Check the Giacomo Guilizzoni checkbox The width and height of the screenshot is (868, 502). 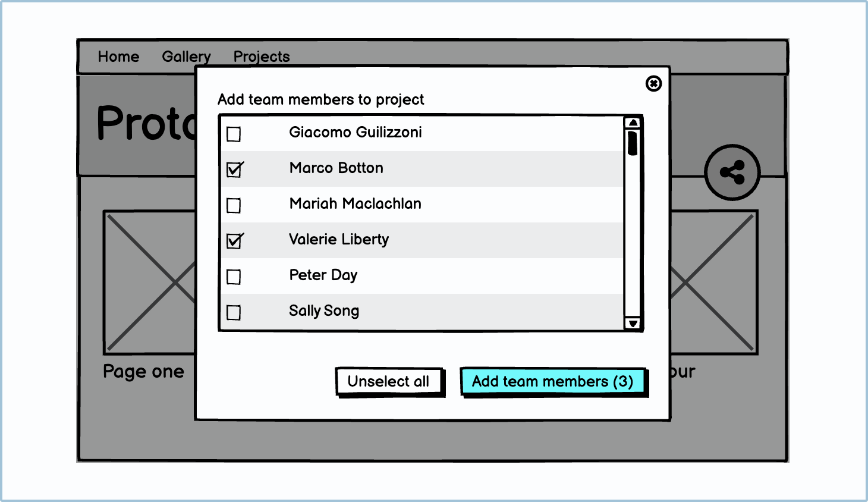[x=234, y=134]
